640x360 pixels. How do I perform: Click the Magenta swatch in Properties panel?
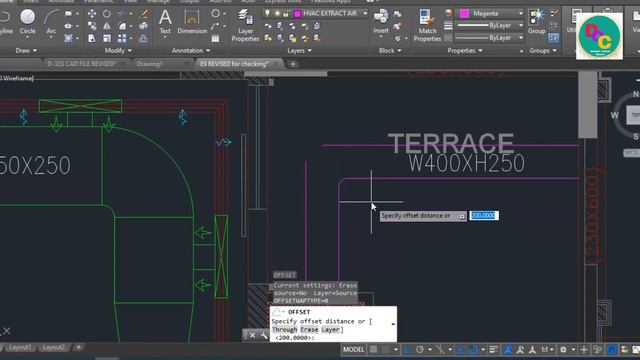point(464,13)
